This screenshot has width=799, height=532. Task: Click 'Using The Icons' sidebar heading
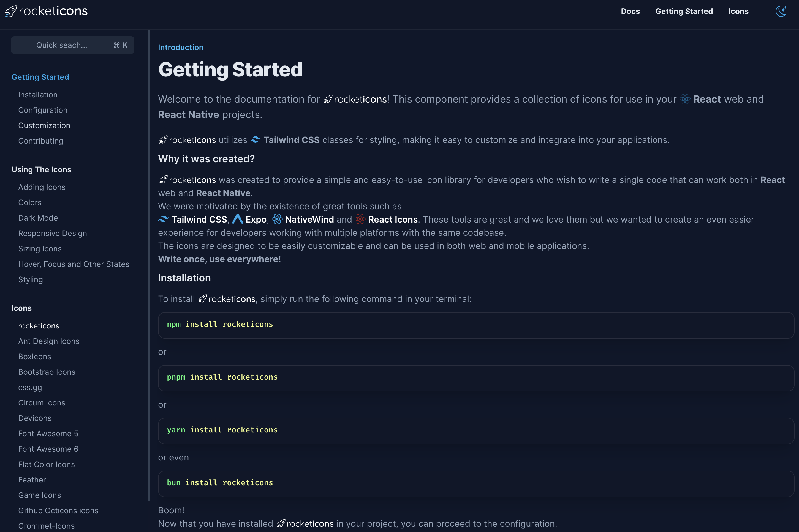(x=41, y=170)
